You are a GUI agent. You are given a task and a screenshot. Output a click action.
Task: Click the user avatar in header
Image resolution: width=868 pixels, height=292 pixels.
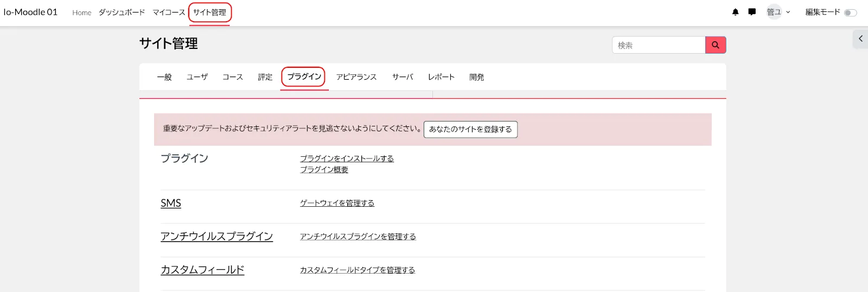774,12
